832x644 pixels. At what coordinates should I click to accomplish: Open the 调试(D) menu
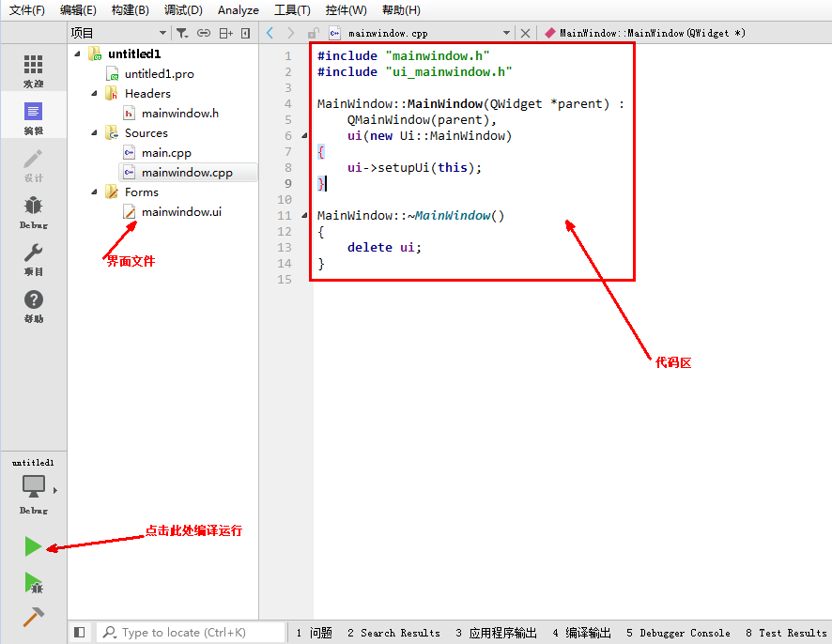pyautogui.click(x=184, y=10)
